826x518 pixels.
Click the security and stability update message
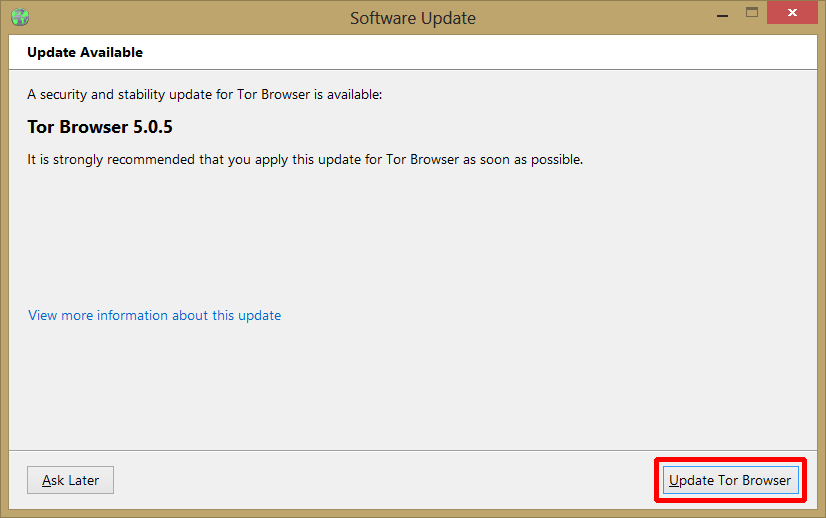[205, 95]
